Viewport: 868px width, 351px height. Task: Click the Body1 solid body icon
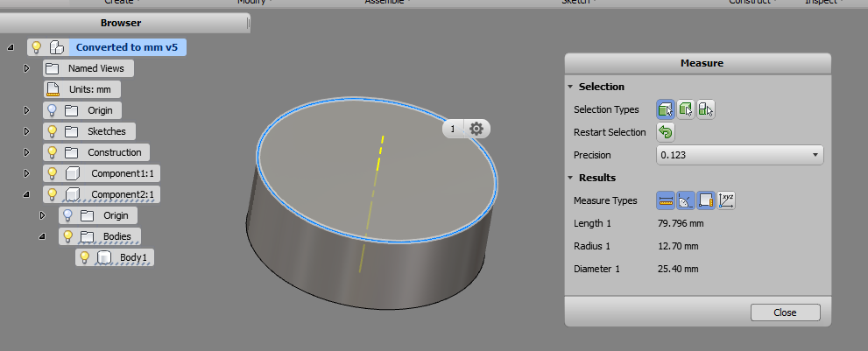(103, 257)
